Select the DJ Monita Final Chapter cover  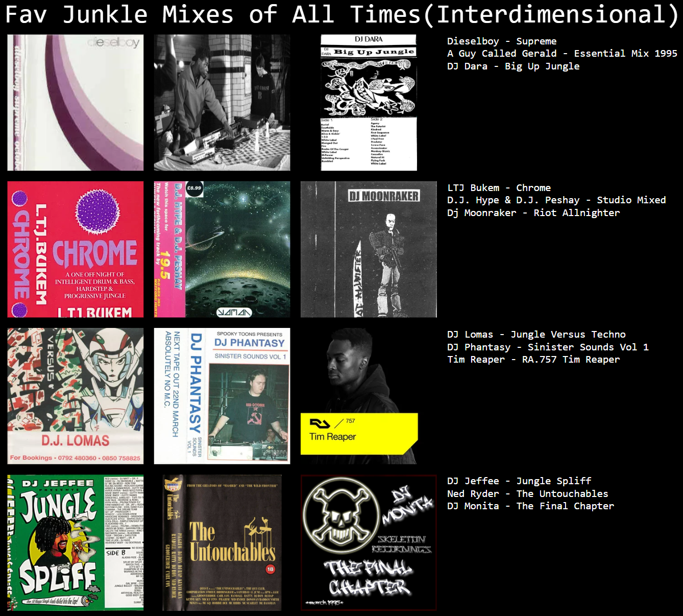(x=369, y=542)
